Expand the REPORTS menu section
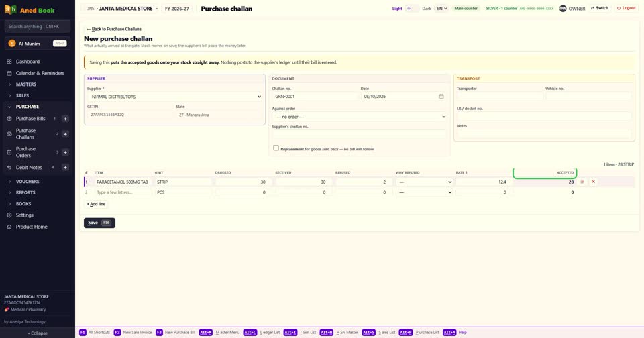This screenshot has height=338, width=644. (x=25, y=192)
